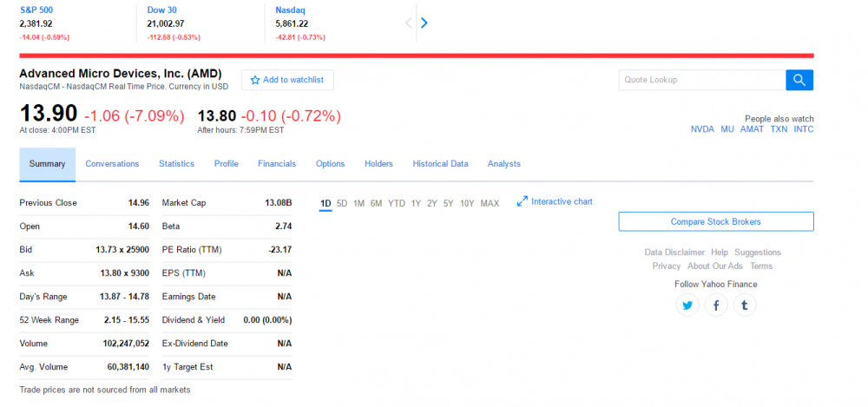Click the 1y Target Est label
This screenshot has width=868, height=407.
point(187,366)
